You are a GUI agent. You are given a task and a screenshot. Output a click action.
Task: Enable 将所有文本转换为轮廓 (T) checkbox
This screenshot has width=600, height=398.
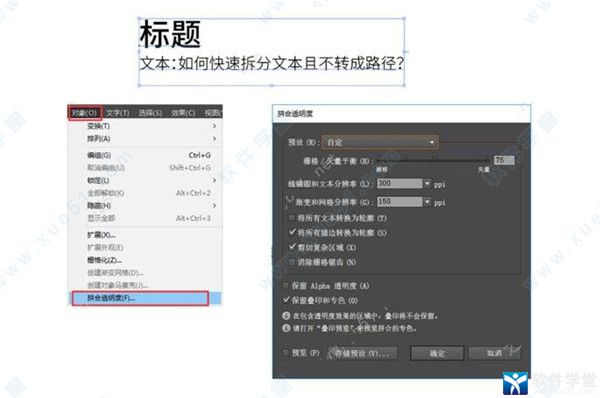pyautogui.click(x=292, y=218)
